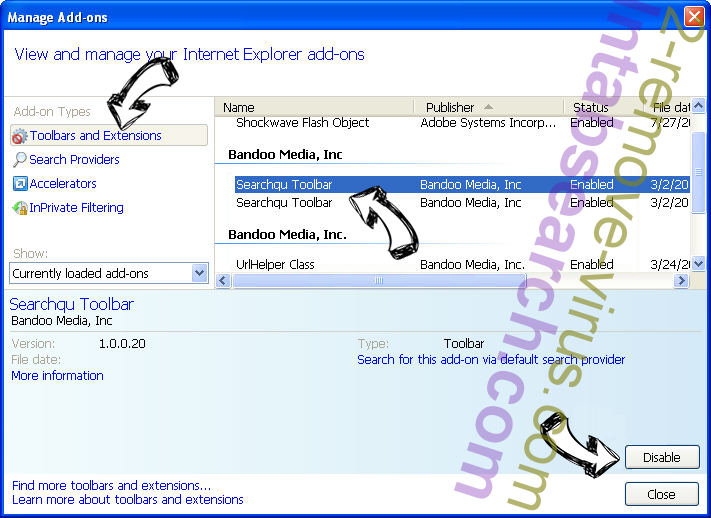Sort list by Publisher column
Screen dimensions: 711x518
pos(488,108)
